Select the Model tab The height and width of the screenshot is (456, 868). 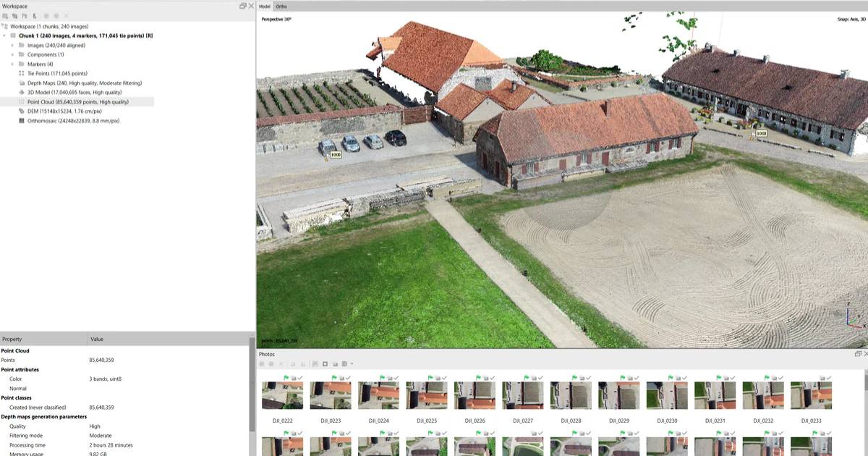click(x=266, y=6)
